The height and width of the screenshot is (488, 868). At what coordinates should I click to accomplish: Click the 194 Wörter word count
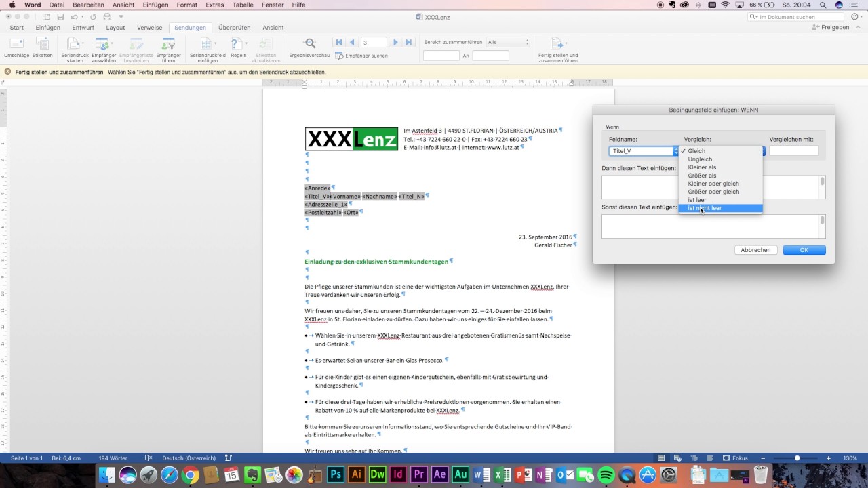point(113,458)
